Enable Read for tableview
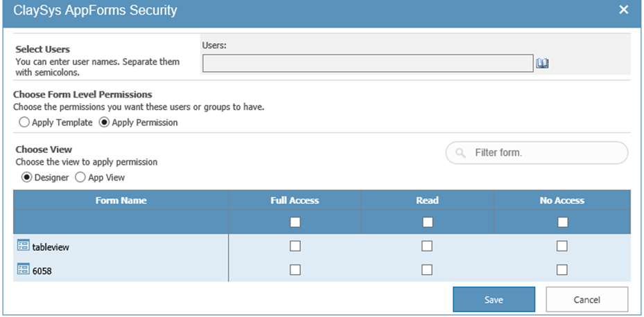This screenshot has height=317, width=644. tap(427, 246)
